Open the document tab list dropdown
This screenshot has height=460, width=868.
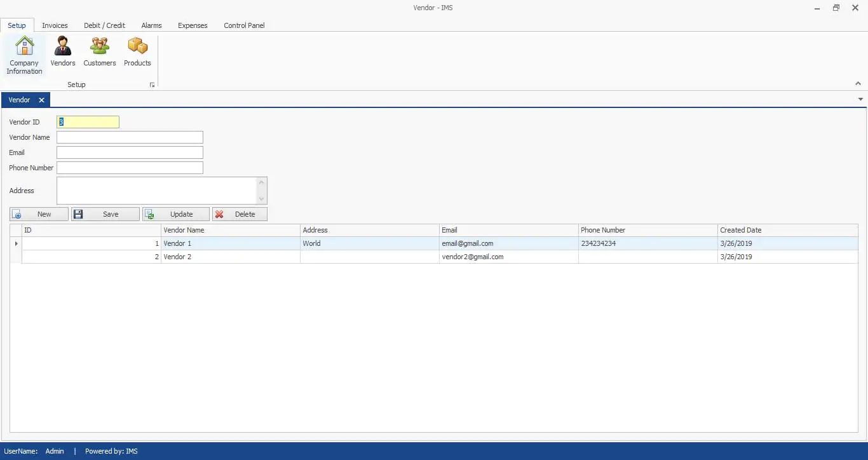(860, 100)
